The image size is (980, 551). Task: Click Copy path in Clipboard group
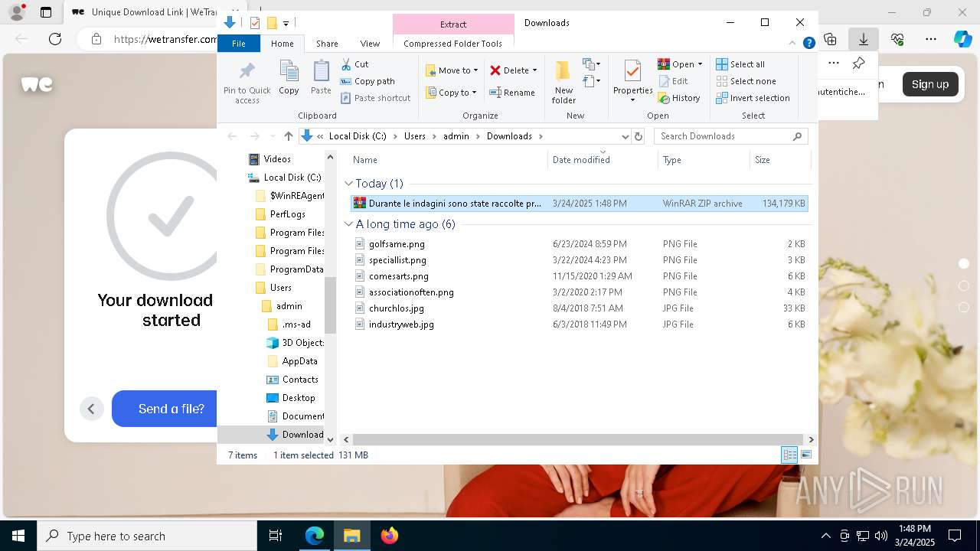(x=367, y=81)
